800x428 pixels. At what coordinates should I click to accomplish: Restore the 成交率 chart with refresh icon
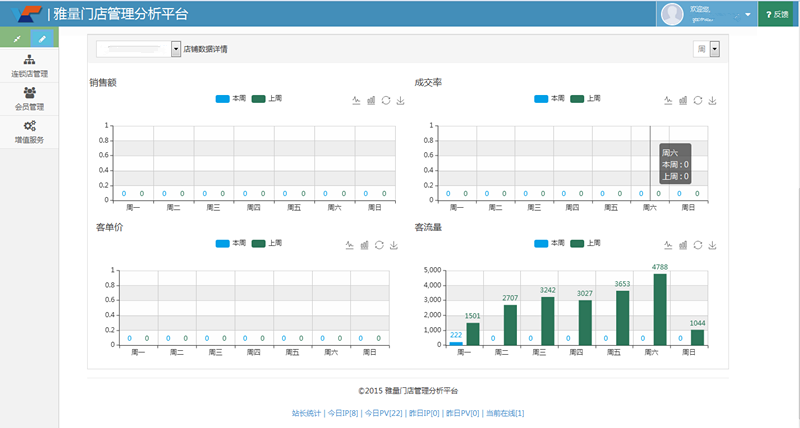click(x=698, y=100)
